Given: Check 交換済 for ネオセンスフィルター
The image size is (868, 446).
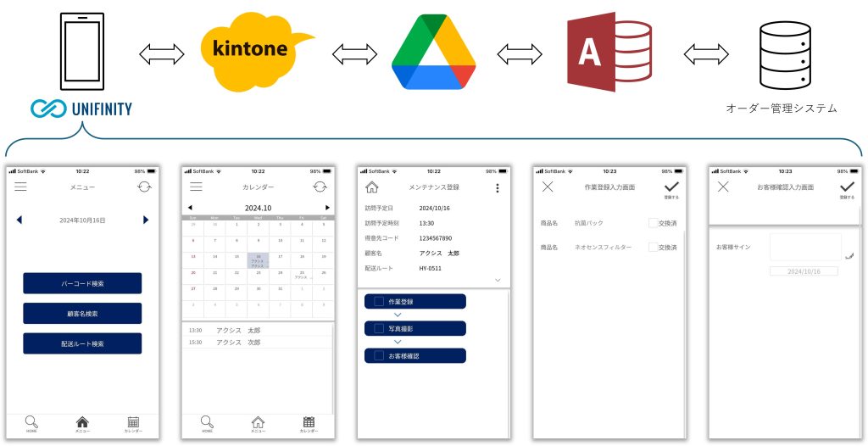Looking at the screenshot, I should [x=654, y=247].
